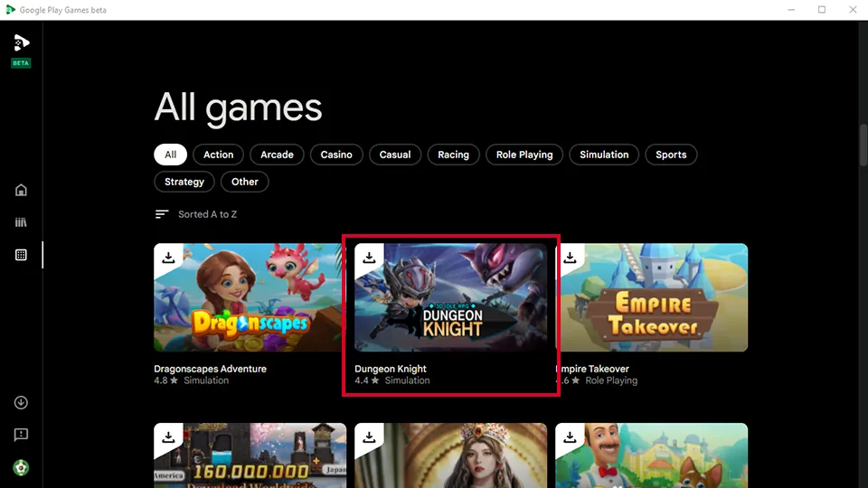Click the 4.8 Simulation rating under Dragonscapes

click(x=191, y=380)
